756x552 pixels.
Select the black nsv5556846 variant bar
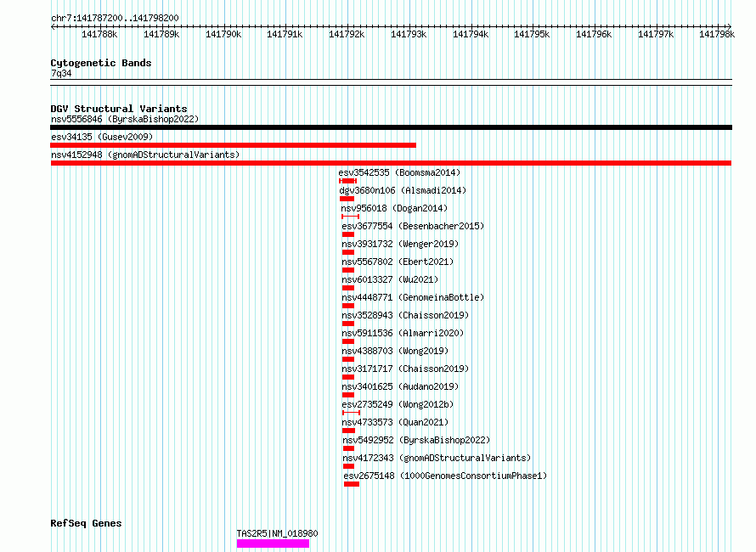(x=391, y=127)
